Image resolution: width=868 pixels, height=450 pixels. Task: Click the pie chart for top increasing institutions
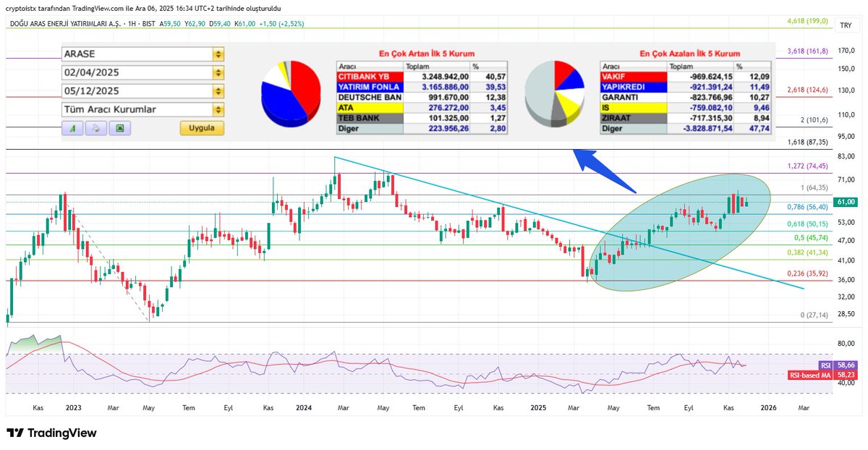(x=290, y=94)
